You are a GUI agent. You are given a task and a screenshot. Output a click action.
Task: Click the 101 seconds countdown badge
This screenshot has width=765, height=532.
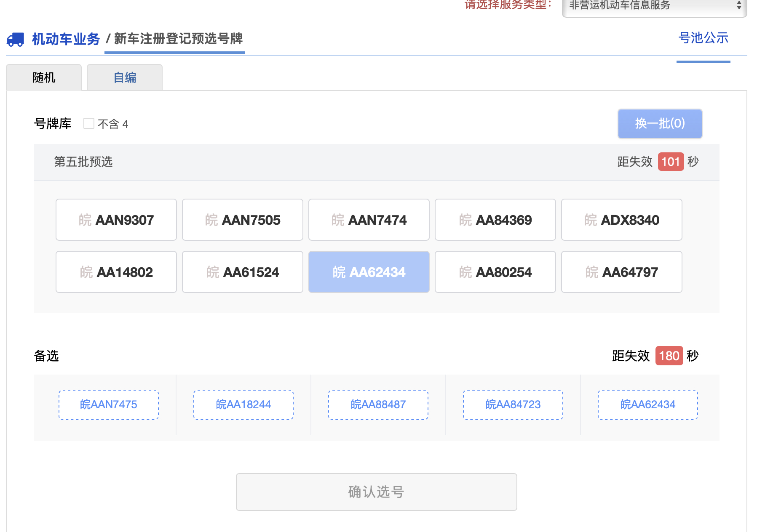(x=671, y=162)
